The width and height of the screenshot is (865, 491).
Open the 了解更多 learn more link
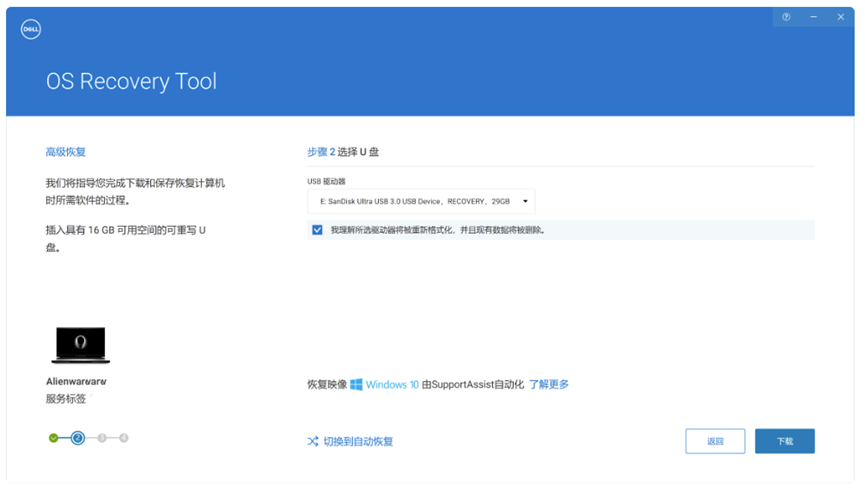[x=549, y=385]
